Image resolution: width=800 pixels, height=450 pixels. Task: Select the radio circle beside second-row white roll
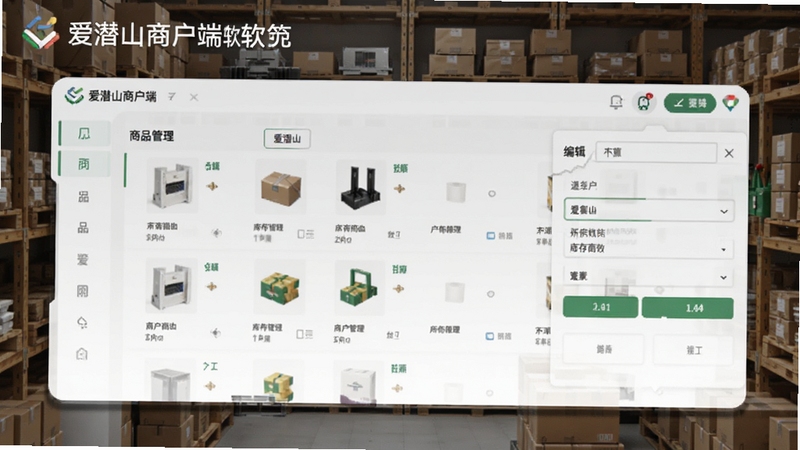[x=491, y=294]
